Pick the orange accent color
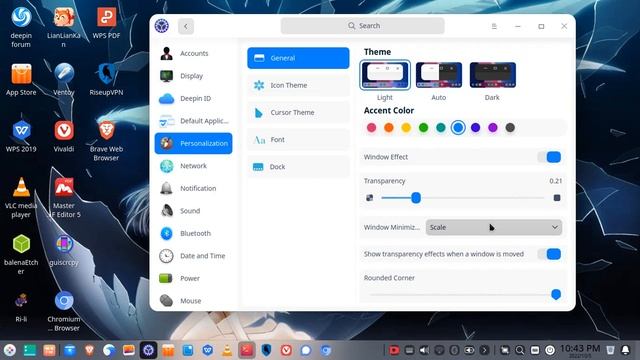The image size is (640, 360). click(389, 128)
